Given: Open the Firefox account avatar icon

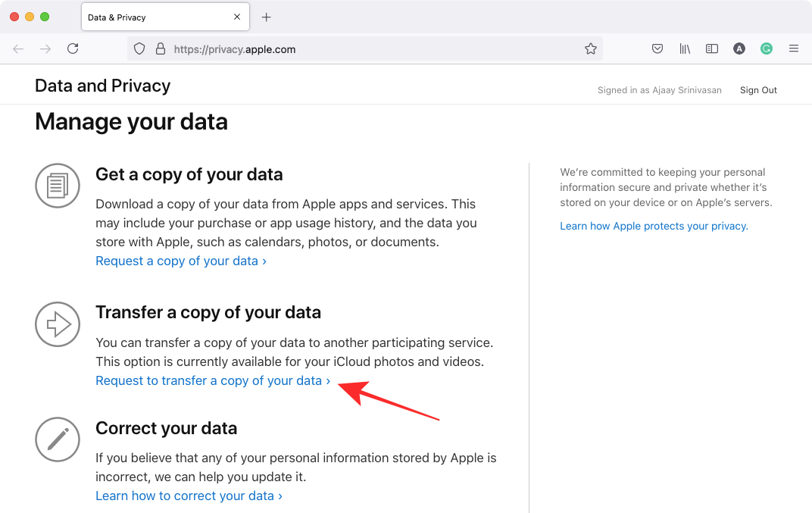Looking at the screenshot, I should [x=739, y=48].
